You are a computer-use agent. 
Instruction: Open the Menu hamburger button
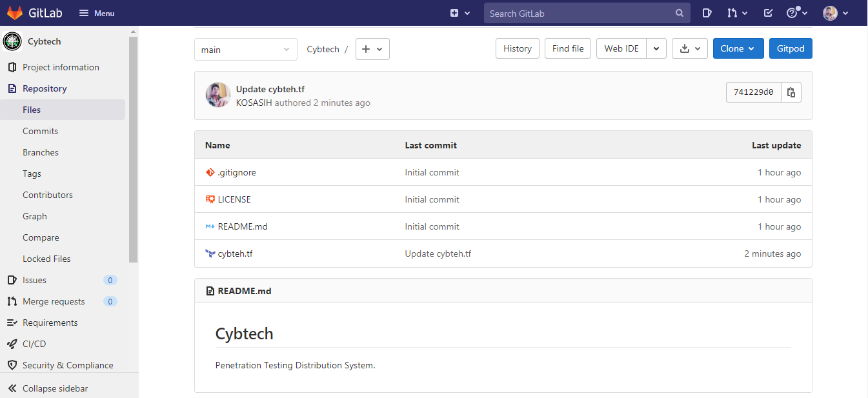(97, 13)
